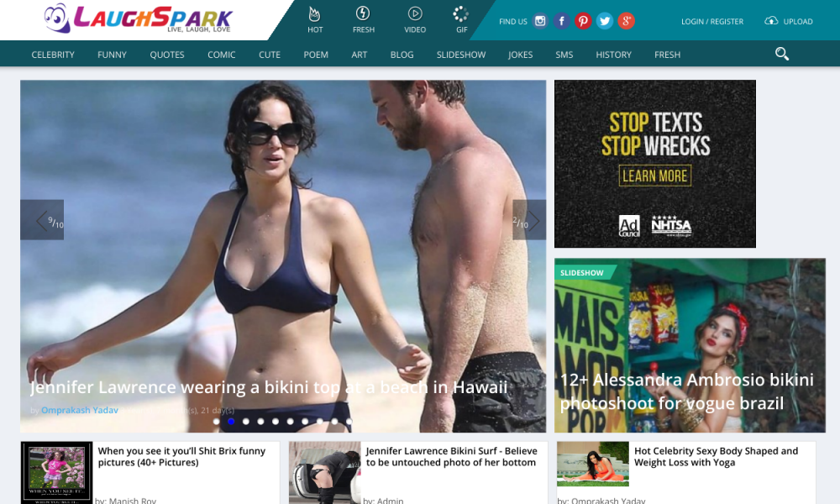Select the first carousel dot indicator
This screenshot has width=840, height=504.
216,422
